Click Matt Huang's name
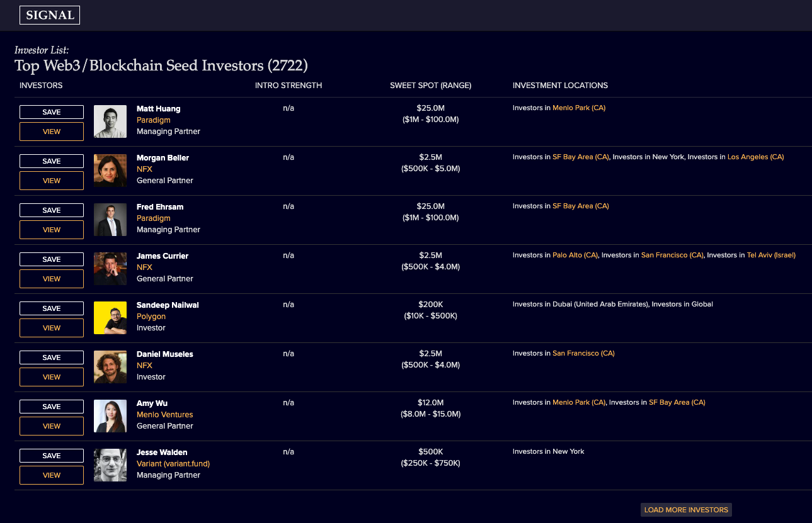812x523 pixels. pos(158,109)
